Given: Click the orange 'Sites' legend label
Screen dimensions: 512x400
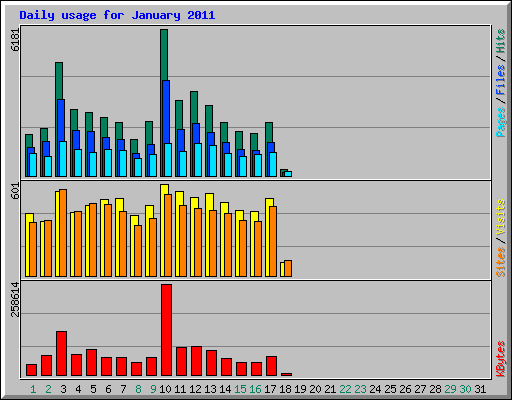Looking at the screenshot, I should click(501, 262).
